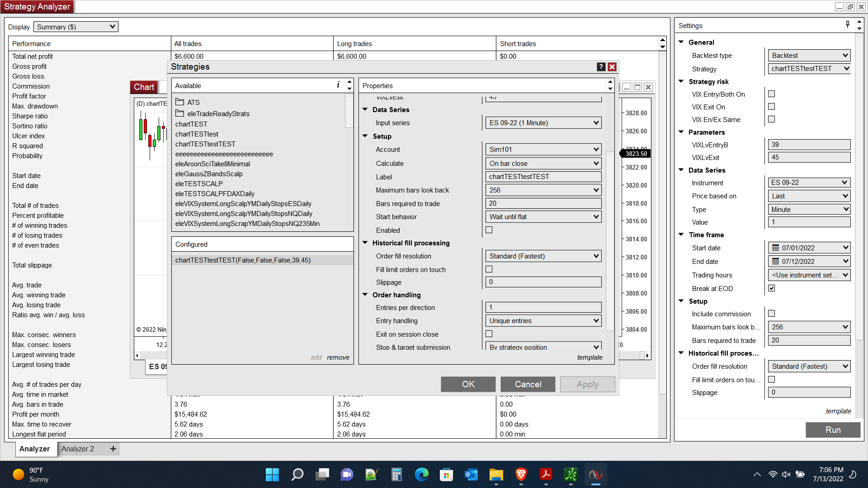Click the info icon in Available panel
The width and height of the screenshot is (868, 488).
[338, 85]
